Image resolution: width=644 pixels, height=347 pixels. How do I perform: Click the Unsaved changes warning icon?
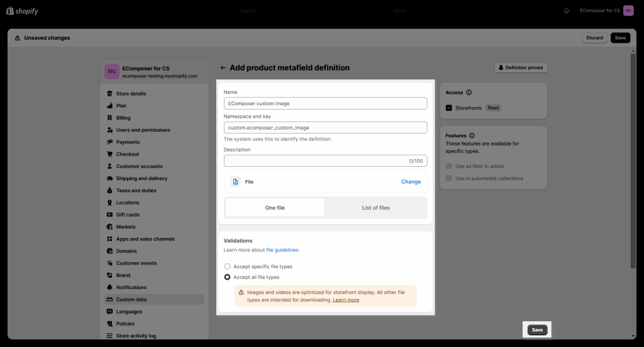(17, 38)
